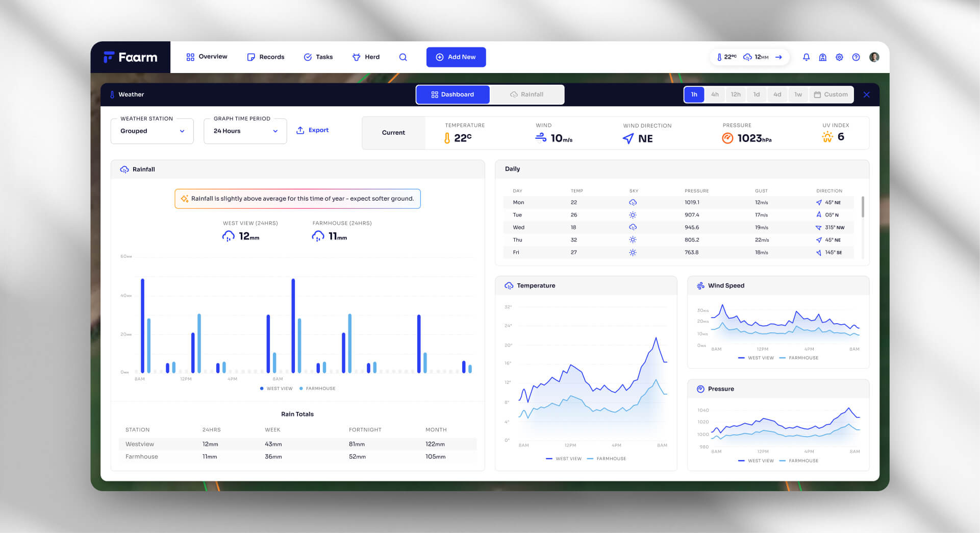Click the Daily table scrollbar
Screen dimensions: 980x533
[863, 206]
